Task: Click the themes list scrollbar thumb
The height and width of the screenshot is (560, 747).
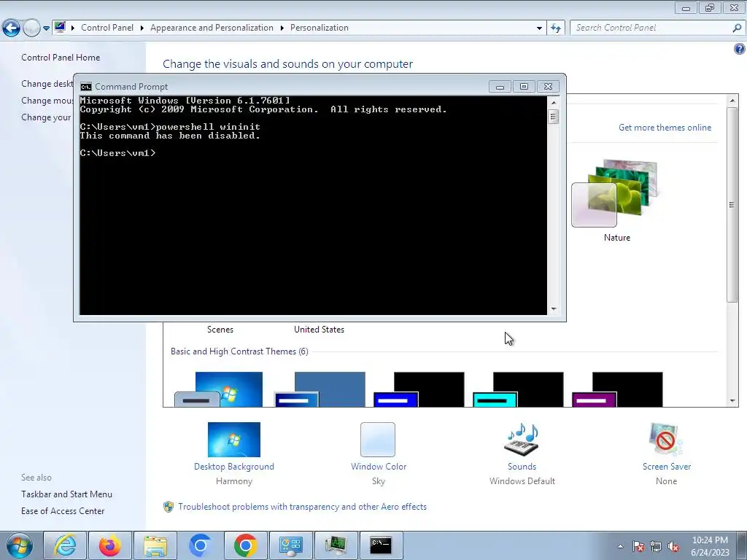Action: (x=732, y=205)
